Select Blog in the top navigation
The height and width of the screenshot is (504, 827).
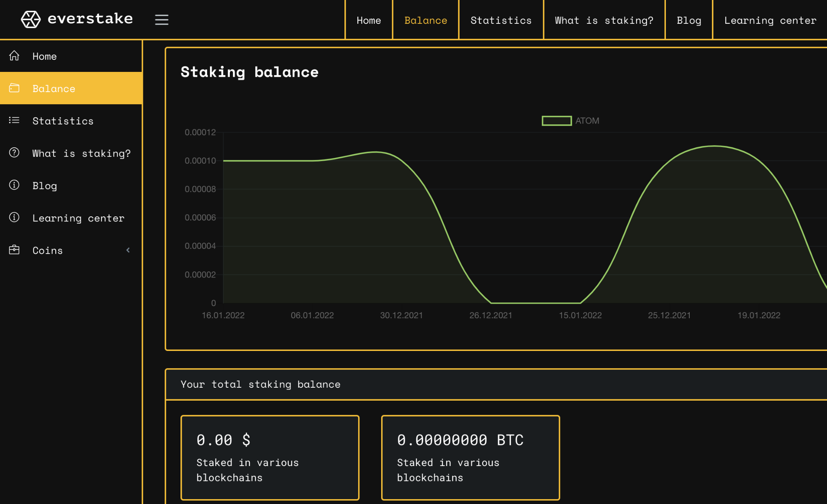click(688, 20)
